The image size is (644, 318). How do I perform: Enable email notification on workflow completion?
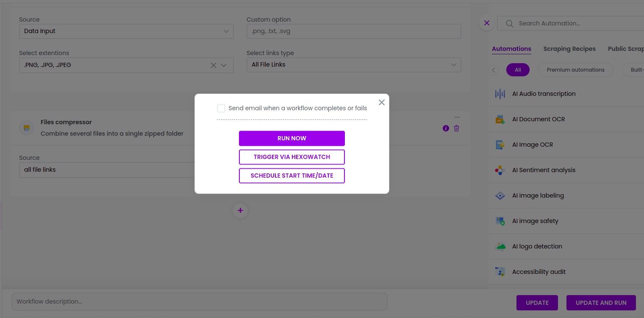pyautogui.click(x=221, y=108)
